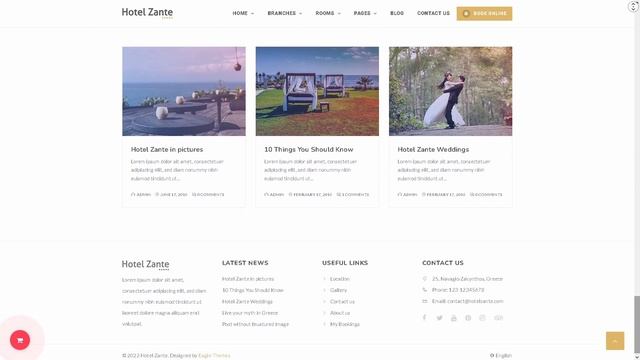Open Latest News item Post without featured image
640x360 pixels.
255,324
